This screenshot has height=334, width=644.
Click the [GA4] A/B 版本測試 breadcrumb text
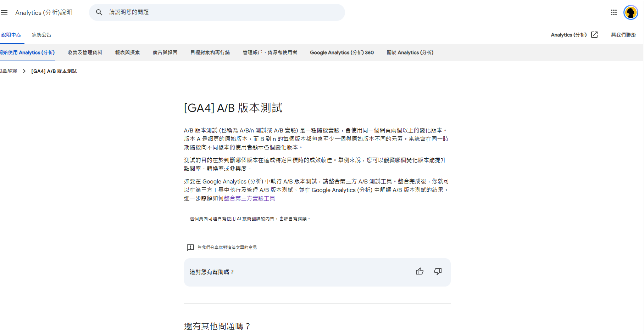coord(54,71)
